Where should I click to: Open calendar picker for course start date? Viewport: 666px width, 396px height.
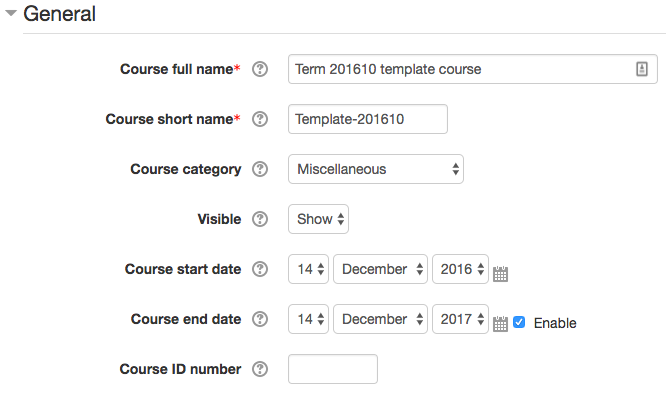[x=500, y=274]
